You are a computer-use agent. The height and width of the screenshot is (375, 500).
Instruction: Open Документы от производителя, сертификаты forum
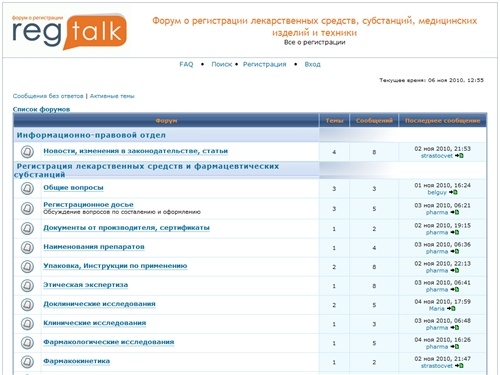pyautogui.click(x=126, y=228)
